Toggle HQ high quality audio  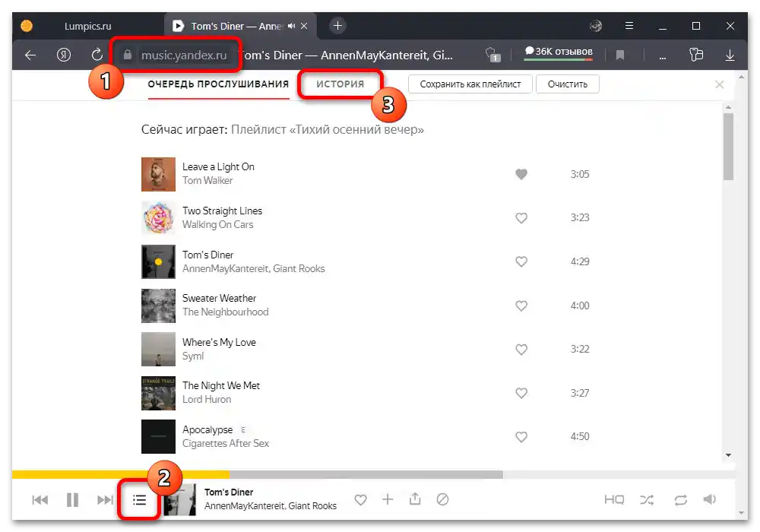click(x=614, y=499)
